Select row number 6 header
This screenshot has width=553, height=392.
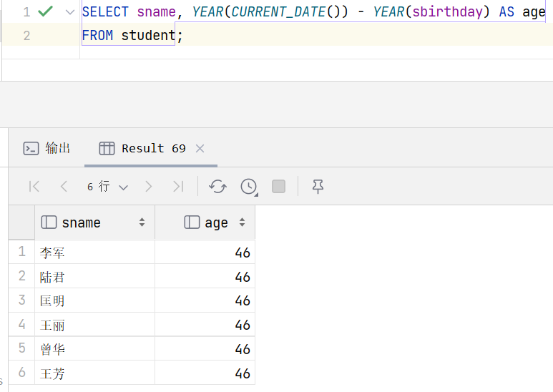tap(22, 372)
